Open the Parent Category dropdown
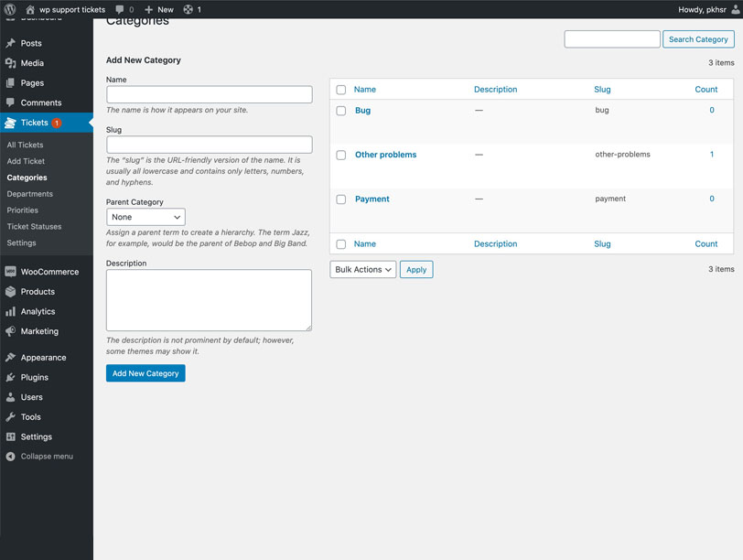Viewport: 743px width, 560px height. tap(145, 217)
